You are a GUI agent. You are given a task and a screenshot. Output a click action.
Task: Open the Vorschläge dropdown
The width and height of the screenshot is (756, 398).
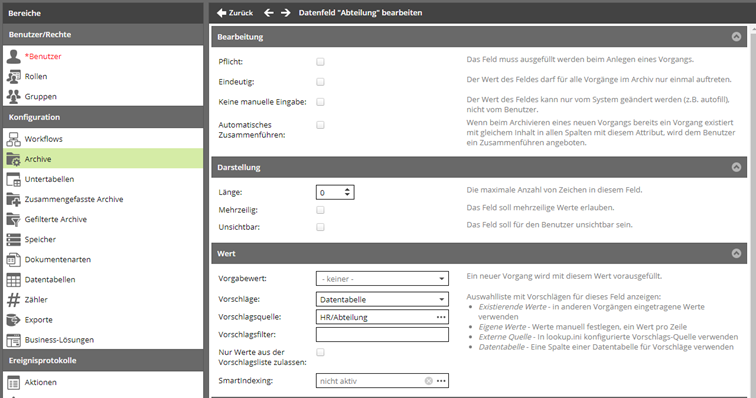point(382,300)
